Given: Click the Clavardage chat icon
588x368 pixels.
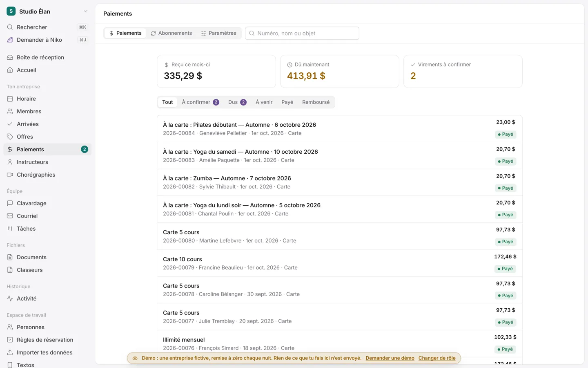Looking at the screenshot, I should point(10,203).
